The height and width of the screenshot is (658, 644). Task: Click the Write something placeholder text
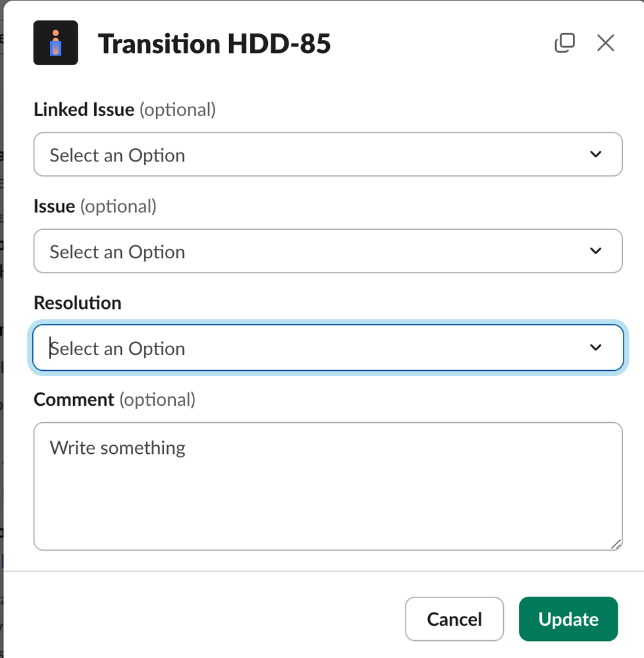118,448
